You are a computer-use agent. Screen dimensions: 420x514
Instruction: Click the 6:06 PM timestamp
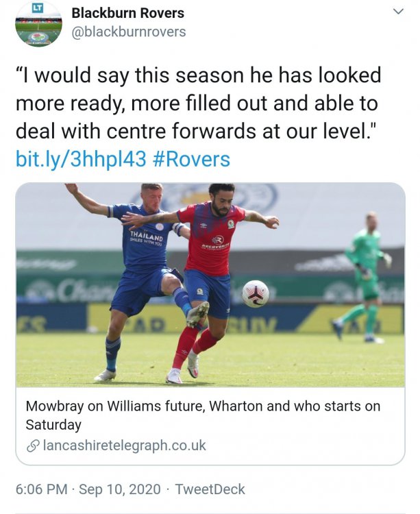41,489
